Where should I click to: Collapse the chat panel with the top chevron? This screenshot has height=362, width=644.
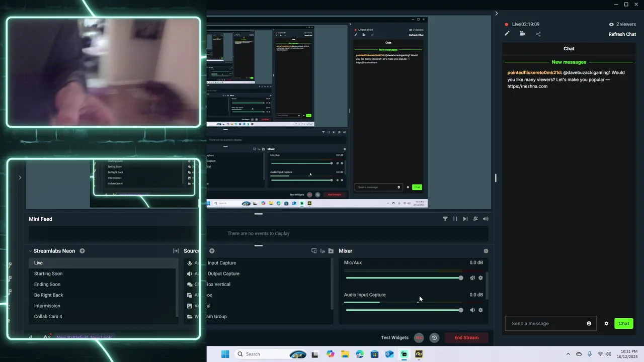click(497, 14)
